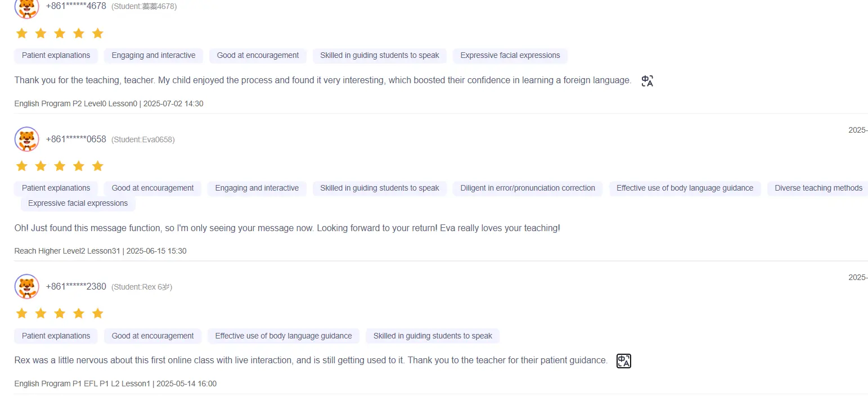Click the tiger avatar for phone ending 4678

(x=26, y=7)
